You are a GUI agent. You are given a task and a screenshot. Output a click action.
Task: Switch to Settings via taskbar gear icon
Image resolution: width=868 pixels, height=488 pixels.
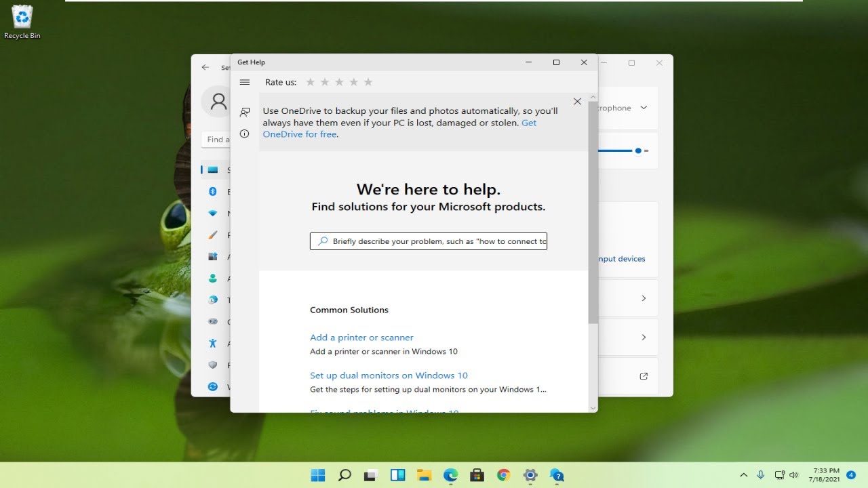coord(530,475)
